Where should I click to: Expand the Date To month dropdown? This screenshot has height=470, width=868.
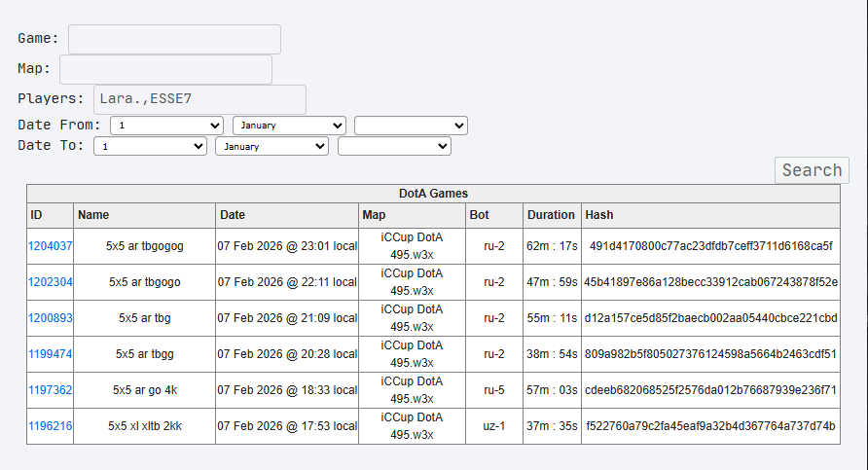pyautogui.click(x=271, y=146)
